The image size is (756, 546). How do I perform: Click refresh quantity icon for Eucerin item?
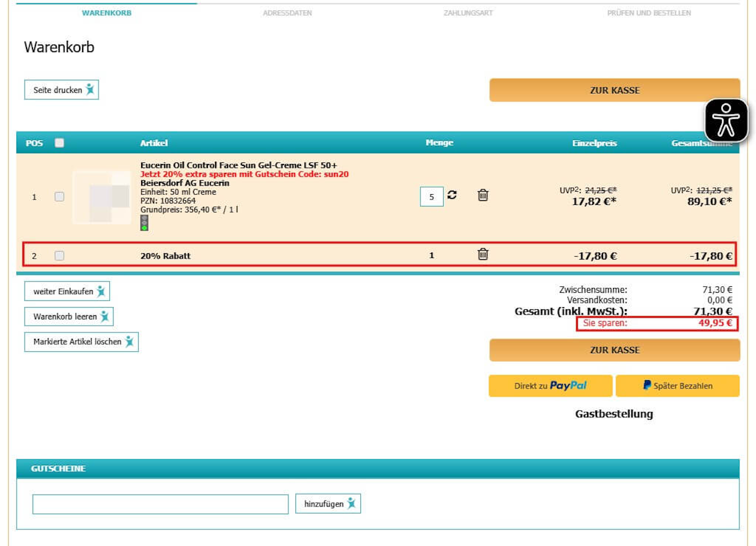[x=452, y=195]
